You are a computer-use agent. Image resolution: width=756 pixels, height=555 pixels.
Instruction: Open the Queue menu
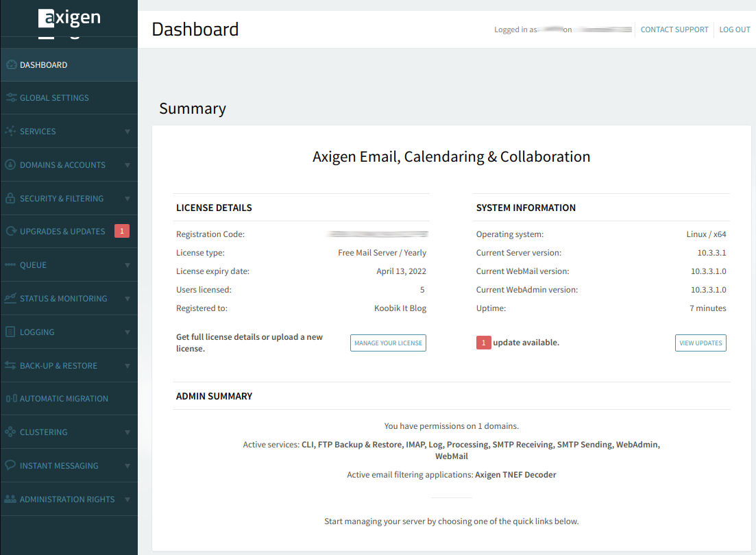click(69, 264)
